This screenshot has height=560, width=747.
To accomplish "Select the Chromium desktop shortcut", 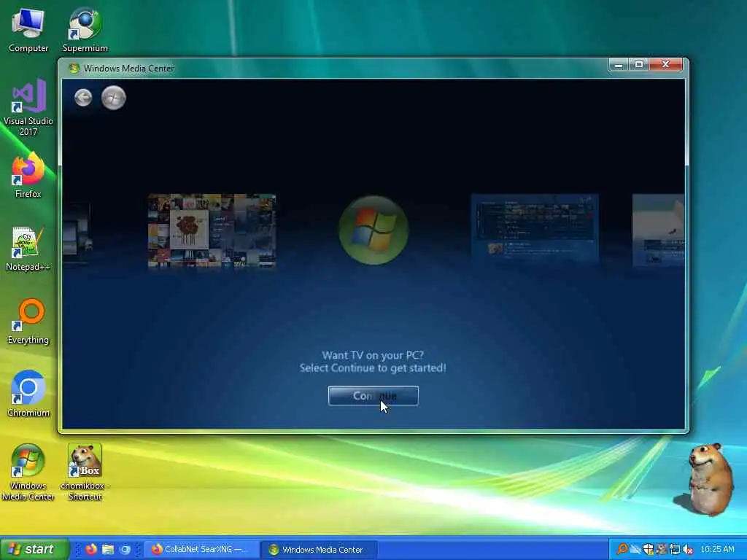I will coord(28,394).
